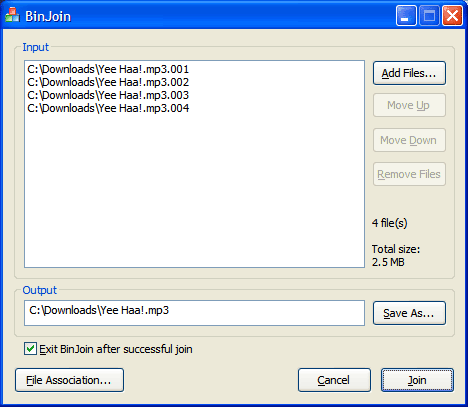Click the Add Files... button
Viewport: 468px width, 407px height.
click(x=409, y=73)
